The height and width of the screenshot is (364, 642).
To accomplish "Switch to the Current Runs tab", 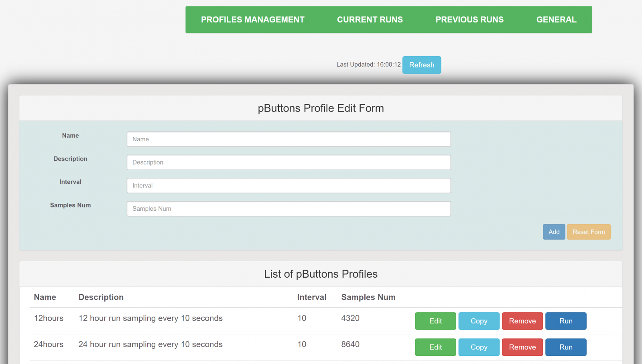I will [370, 20].
